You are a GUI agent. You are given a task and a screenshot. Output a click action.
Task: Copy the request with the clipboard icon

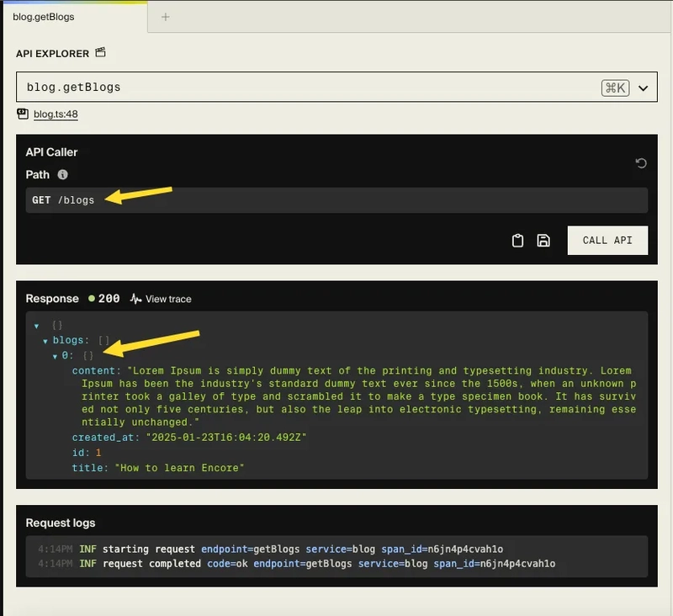point(517,241)
